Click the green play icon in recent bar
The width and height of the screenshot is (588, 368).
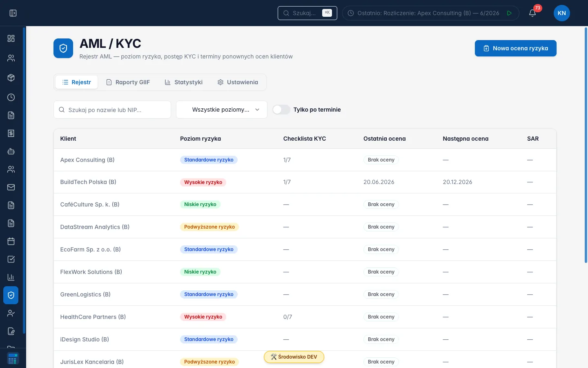click(x=509, y=13)
